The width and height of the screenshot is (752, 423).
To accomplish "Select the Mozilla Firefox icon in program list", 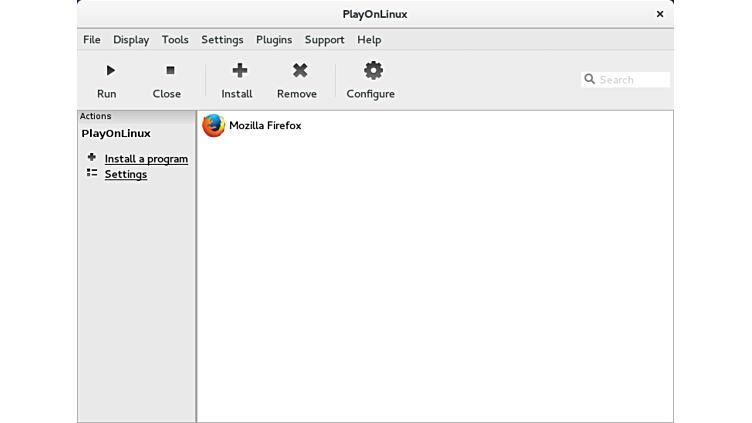I will (x=213, y=125).
